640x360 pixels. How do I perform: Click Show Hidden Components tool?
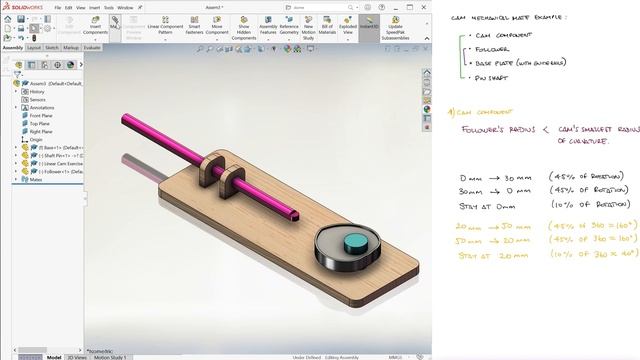tap(244, 28)
